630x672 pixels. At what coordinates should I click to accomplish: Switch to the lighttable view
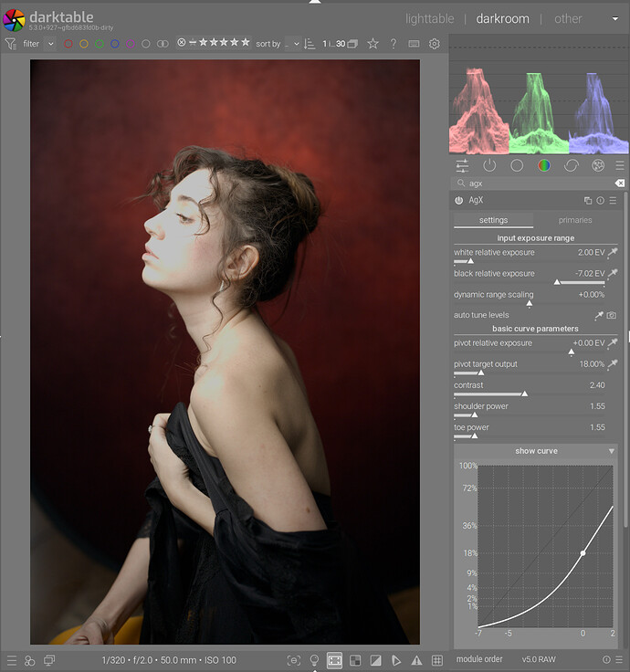click(429, 18)
